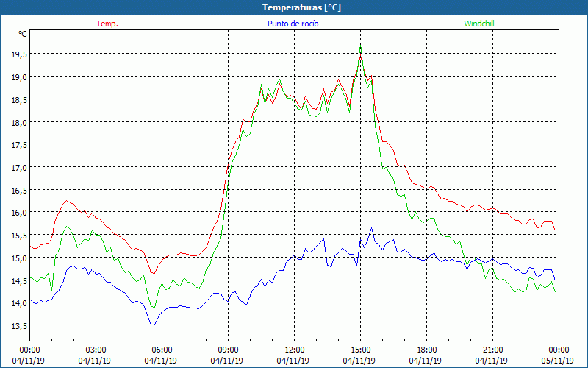
Task: Click the 19,5 y-axis value
Action: pyautogui.click(x=19, y=54)
